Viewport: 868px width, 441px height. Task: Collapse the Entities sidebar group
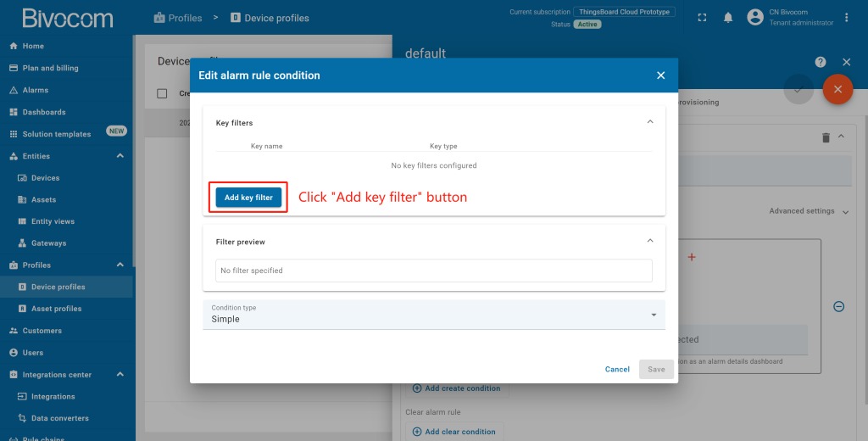120,156
